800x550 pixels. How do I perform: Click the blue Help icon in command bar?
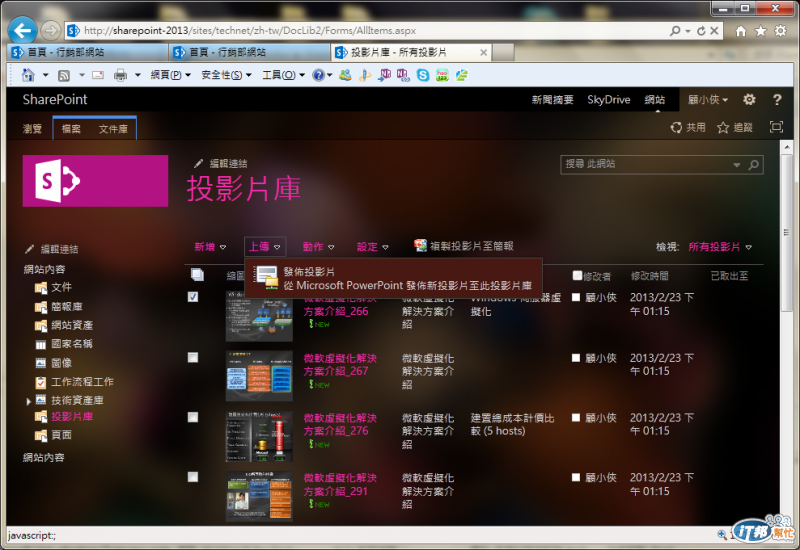click(318, 76)
